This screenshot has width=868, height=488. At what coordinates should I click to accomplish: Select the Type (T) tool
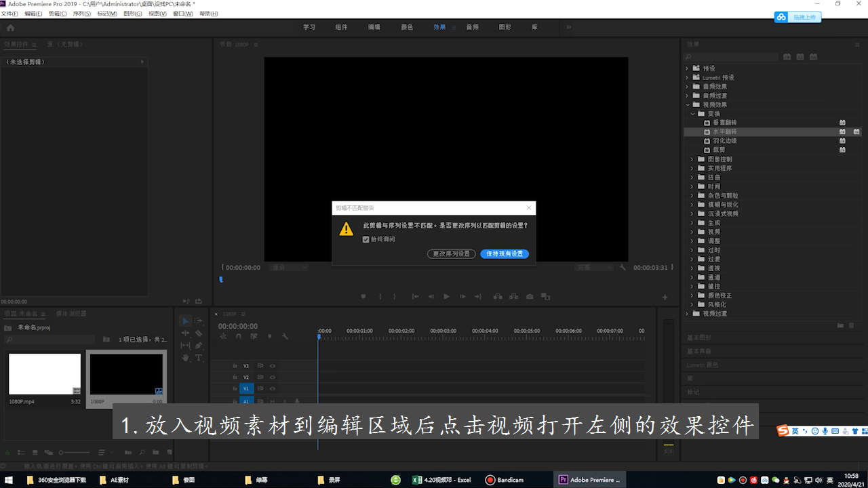point(199,357)
